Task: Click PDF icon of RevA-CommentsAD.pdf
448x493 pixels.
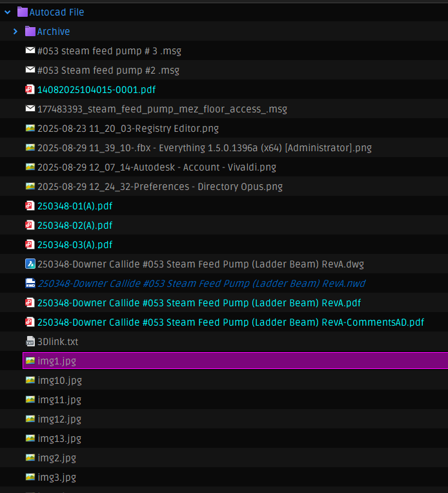Action: click(30, 322)
